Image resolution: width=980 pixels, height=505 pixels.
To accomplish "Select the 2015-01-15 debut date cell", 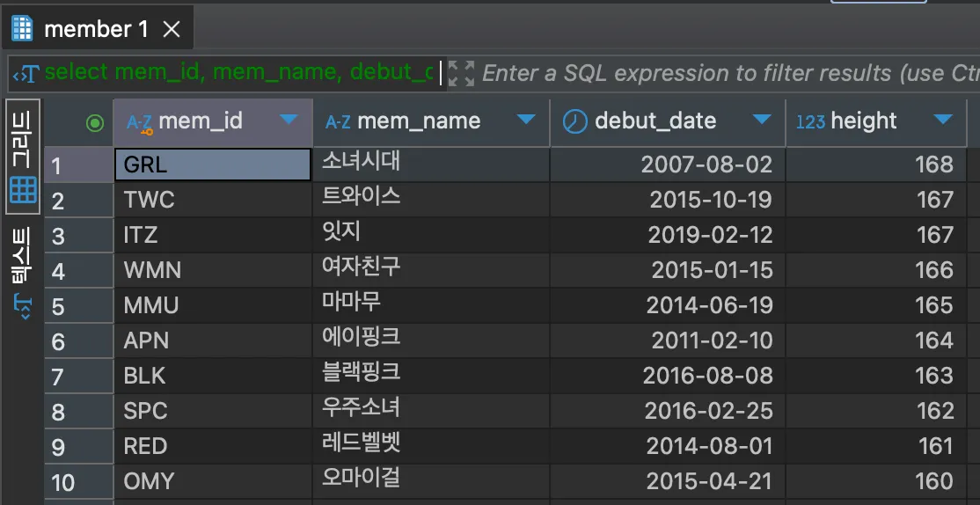I will (668, 270).
